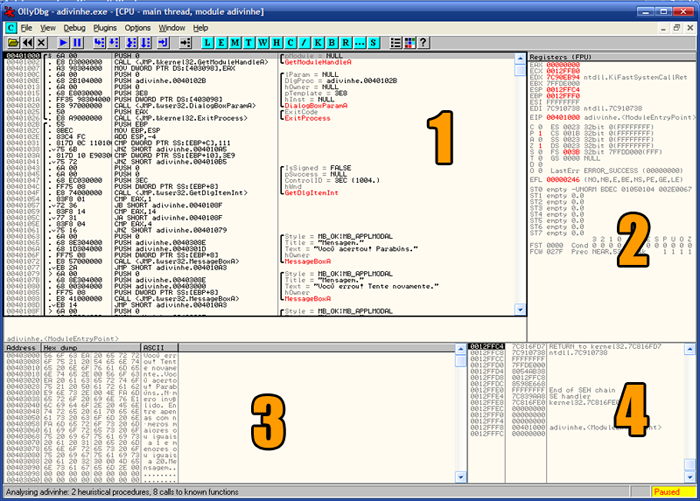Open the Plugins menu
This screenshot has width=700, height=501.
(x=105, y=28)
